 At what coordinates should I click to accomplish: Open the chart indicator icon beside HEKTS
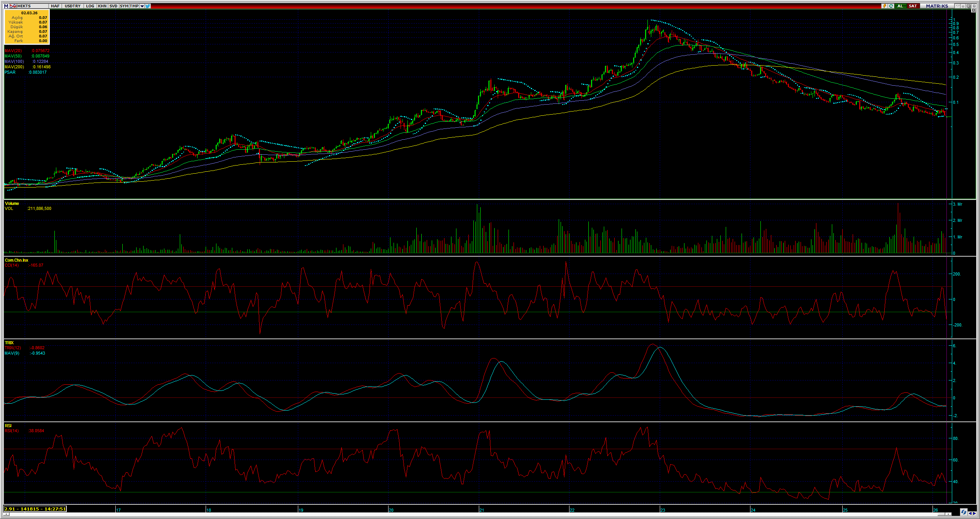13,6
